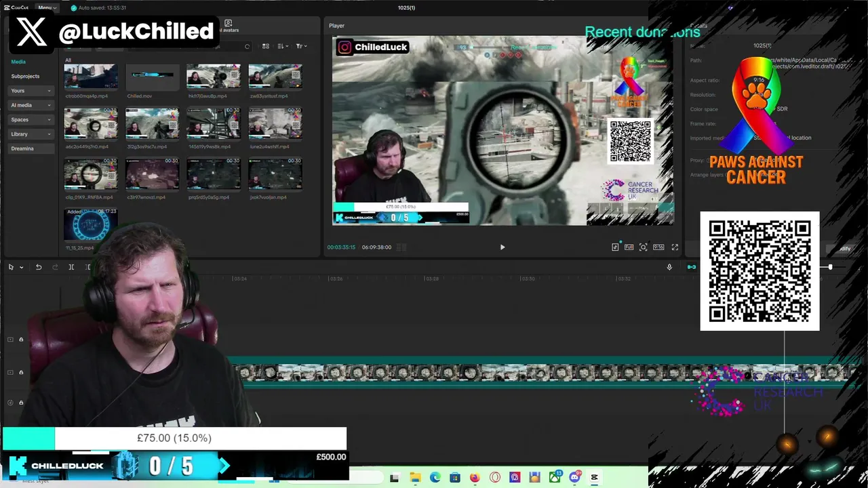Viewport: 868px width, 488px height.
Task: Click the Full quality preview icon
Action: pyautogui.click(x=629, y=247)
